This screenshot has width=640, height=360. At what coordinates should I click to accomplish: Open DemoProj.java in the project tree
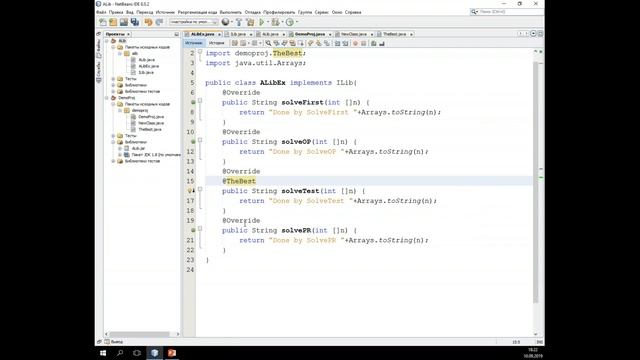[151, 117]
